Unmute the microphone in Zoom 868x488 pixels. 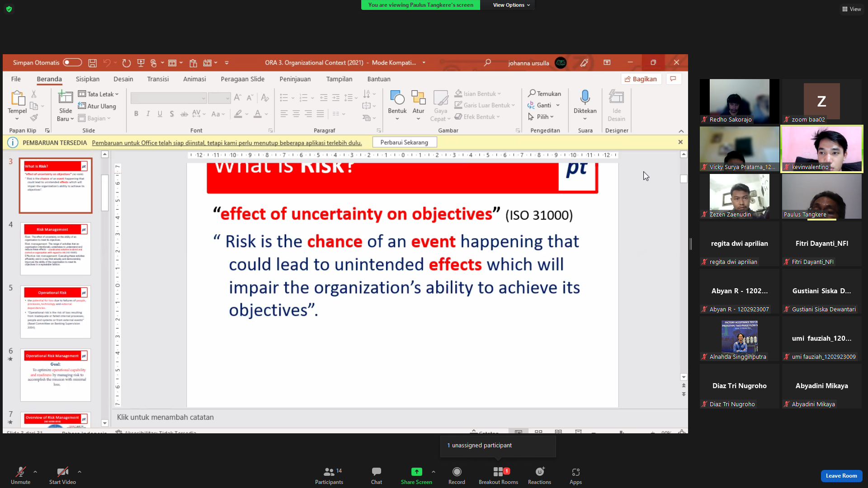tap(21, 476)
